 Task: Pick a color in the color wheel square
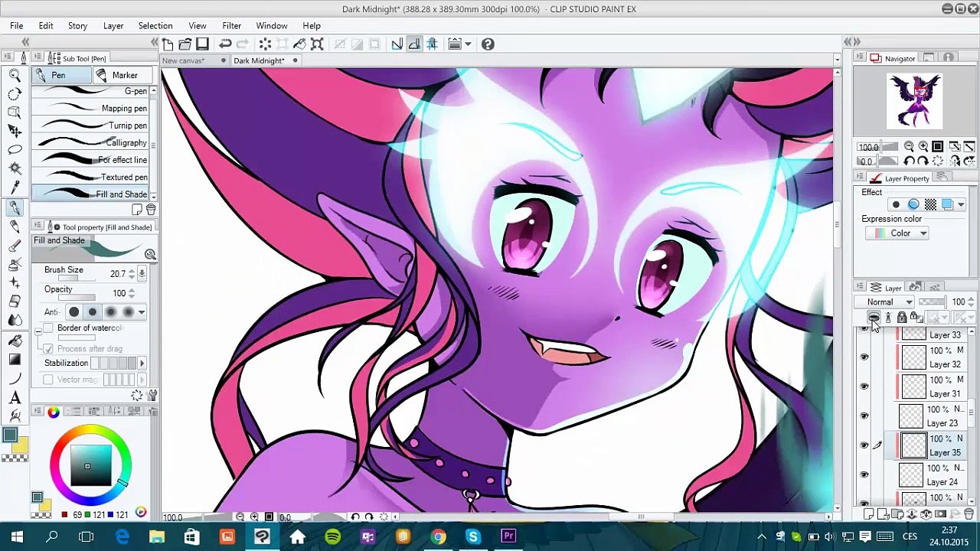pyautogui.click(x=90, y=465)
